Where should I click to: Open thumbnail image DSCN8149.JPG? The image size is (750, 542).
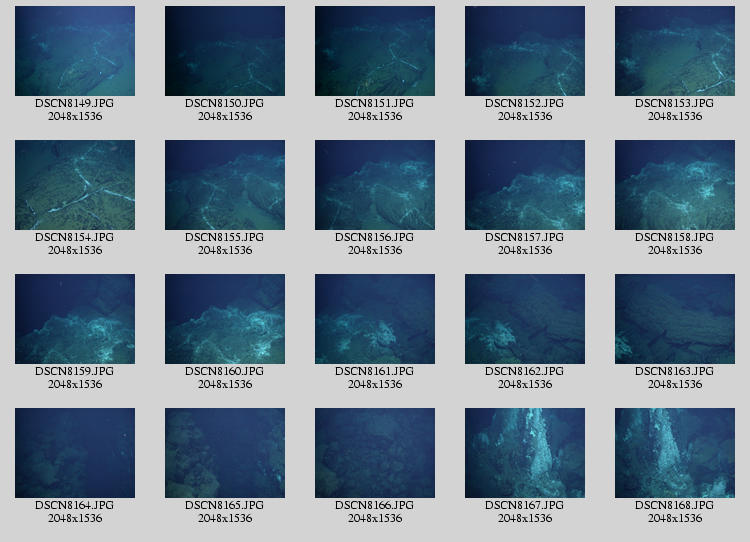[75, 51]
